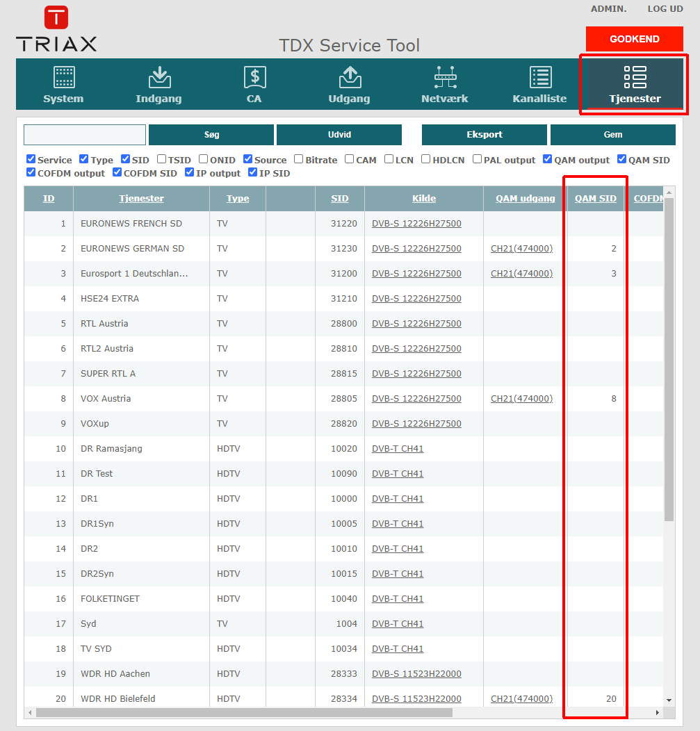
Task: Enable the ONID column checkbox
Action: click(x=204, y=159)
